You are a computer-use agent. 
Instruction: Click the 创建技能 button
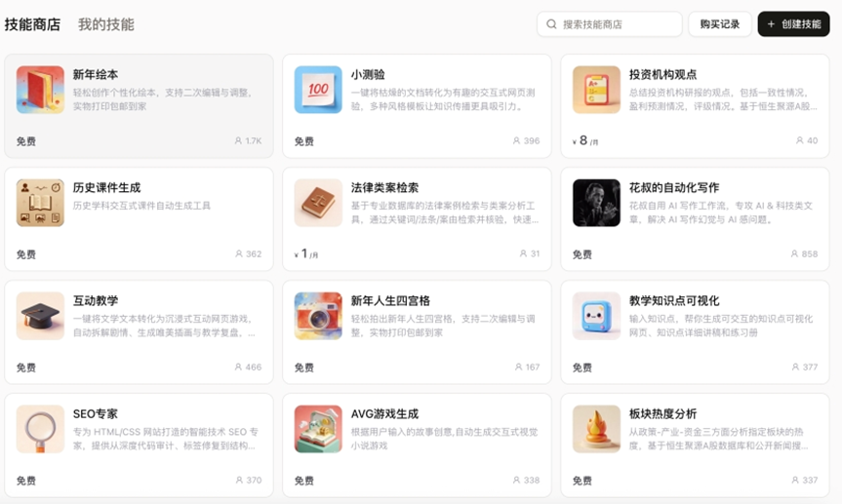pos(793,24)
